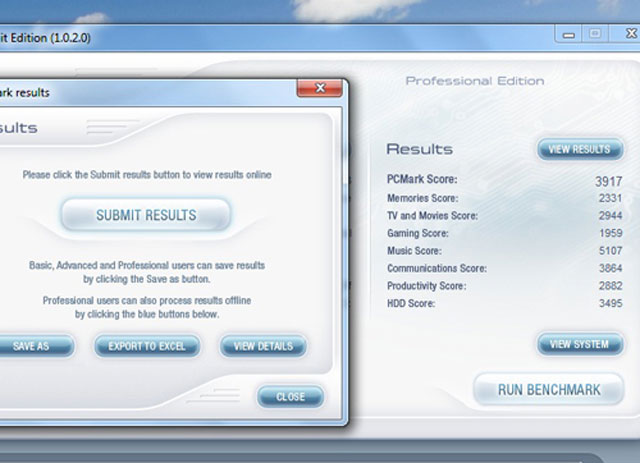Click the PCMark Score label
The height and width of the screenshot is (463, 640).
point(422,179)
